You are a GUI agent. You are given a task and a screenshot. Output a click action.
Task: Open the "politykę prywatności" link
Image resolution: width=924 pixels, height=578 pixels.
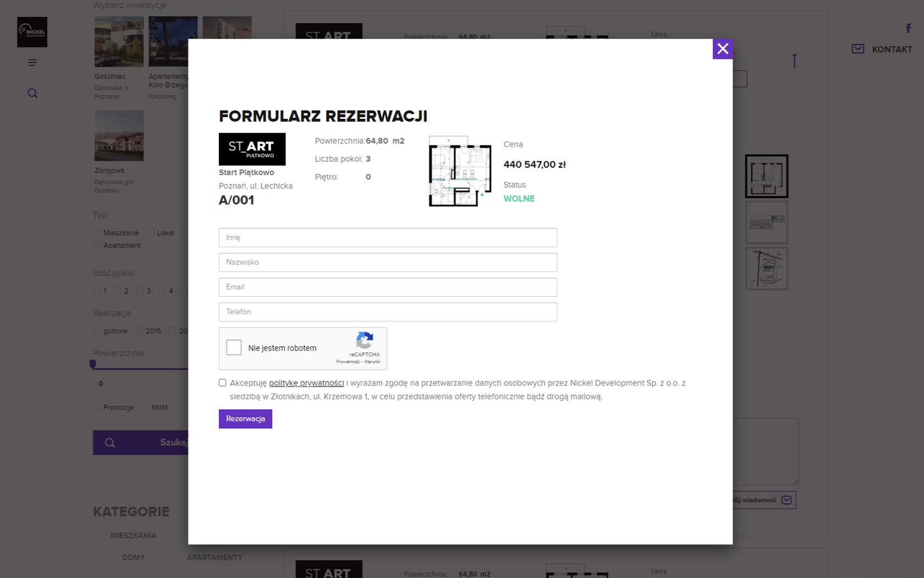point(306,383)
